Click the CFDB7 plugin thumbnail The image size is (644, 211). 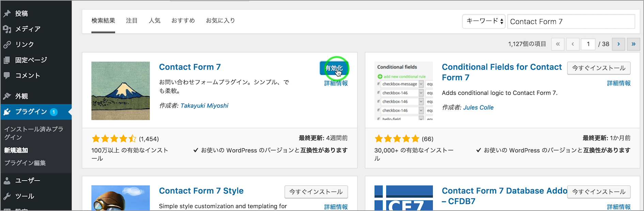pyautogui.click(x=404, y=198)
